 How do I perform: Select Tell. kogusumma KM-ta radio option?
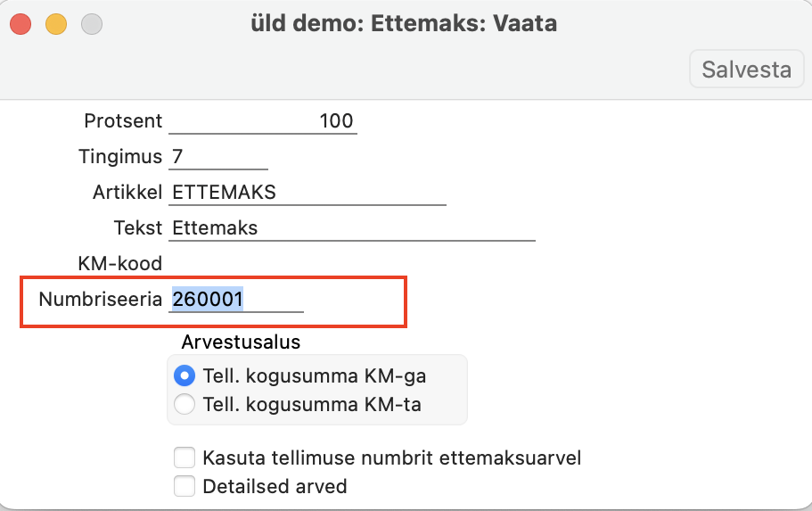click(x=185, y=405)
